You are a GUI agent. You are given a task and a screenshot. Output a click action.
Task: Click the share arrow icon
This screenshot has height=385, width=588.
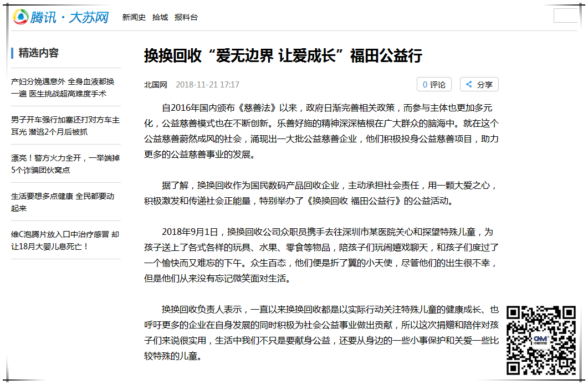coord(469,84)
